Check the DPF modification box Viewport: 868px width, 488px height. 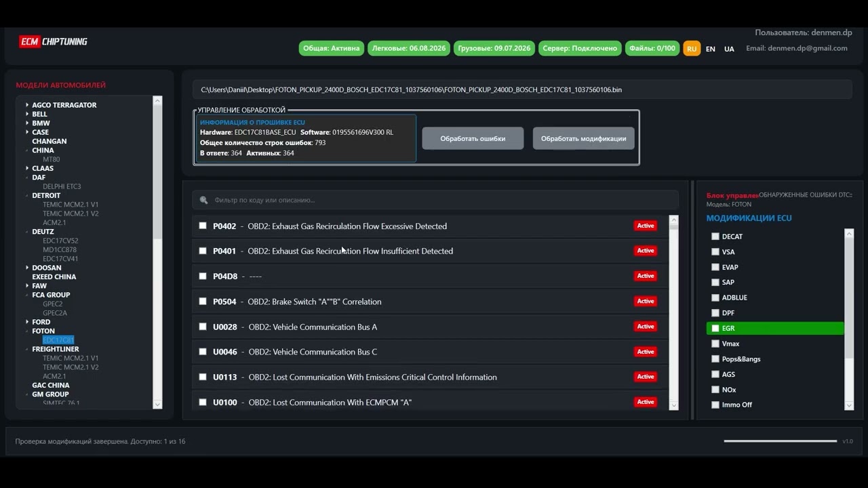[715, 313]
